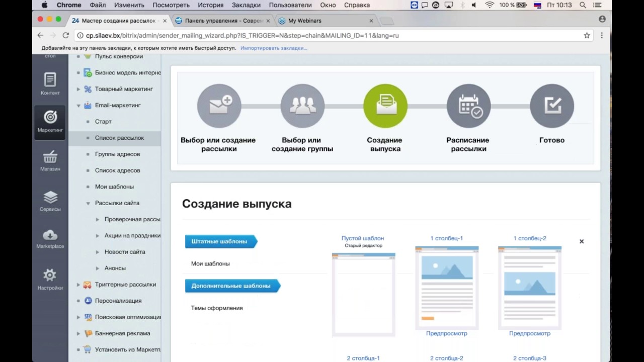
Task: Choose the blank 'Пустой шаблон' thumbnail
Action: 363,295
